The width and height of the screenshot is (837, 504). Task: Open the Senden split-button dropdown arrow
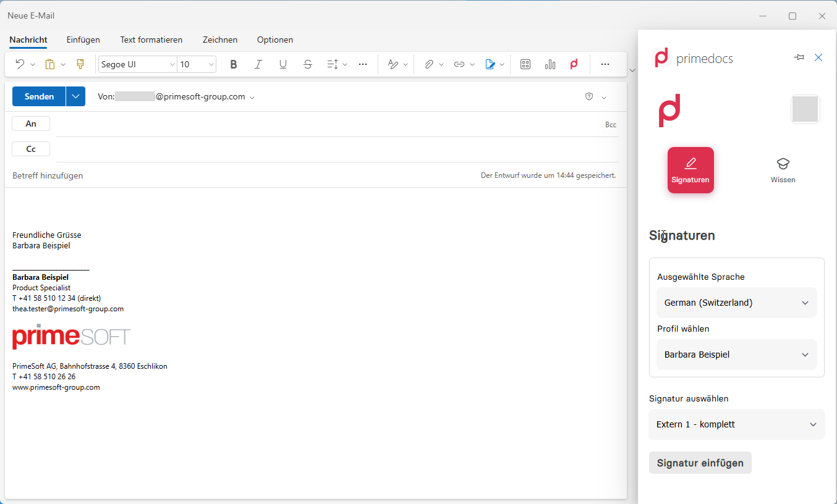[x=75, y=96]
